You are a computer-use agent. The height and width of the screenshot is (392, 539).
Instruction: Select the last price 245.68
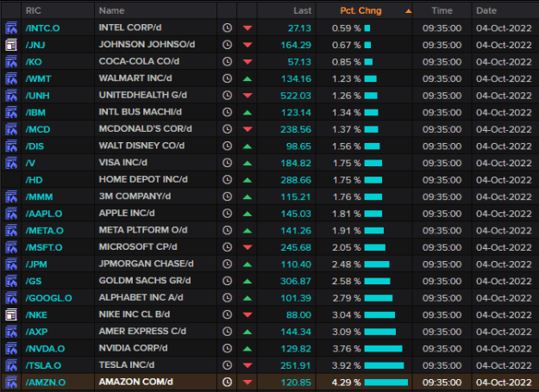pyautogui.click(x=296, y=247)
